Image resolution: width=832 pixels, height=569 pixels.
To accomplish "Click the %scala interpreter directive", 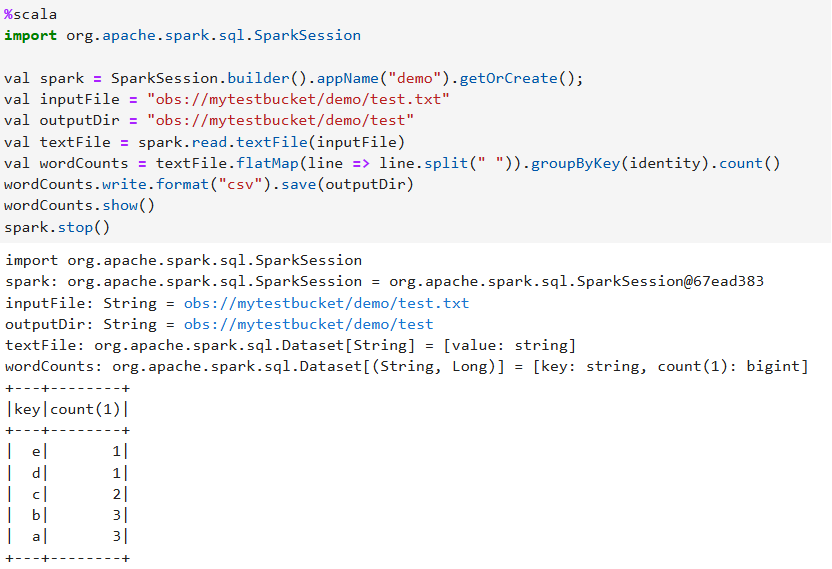I will tap(30, 15).
